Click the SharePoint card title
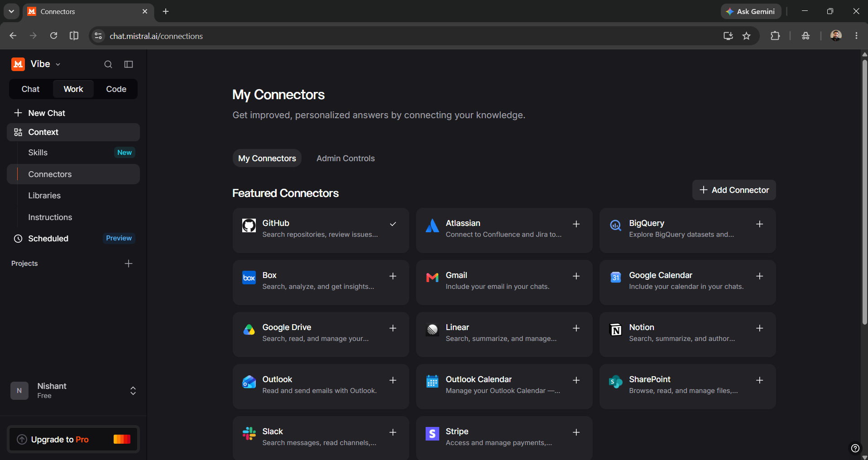This screenshot has height=460, width=868. 650,379
